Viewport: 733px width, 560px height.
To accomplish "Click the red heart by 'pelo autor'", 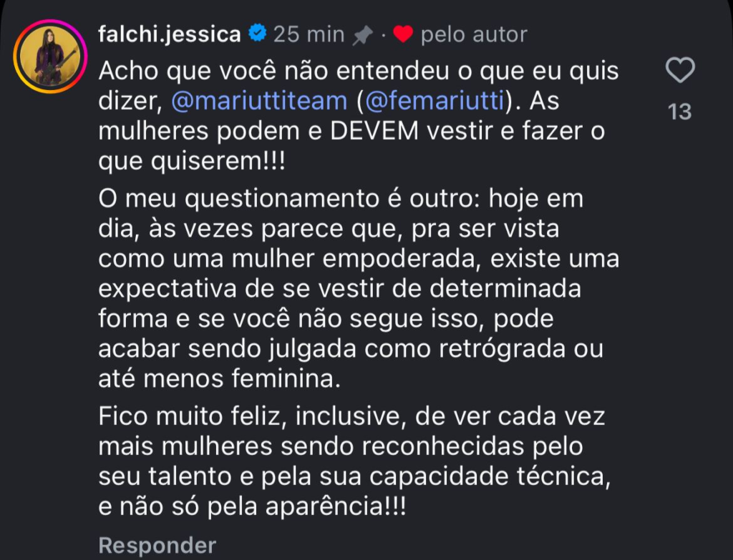I will (x=403, y=34).
